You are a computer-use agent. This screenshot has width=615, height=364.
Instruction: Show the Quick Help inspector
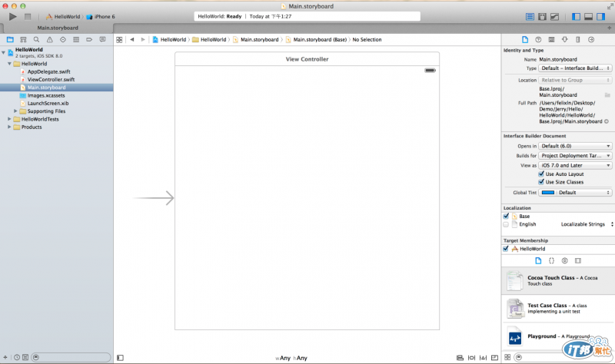(538, 40)
